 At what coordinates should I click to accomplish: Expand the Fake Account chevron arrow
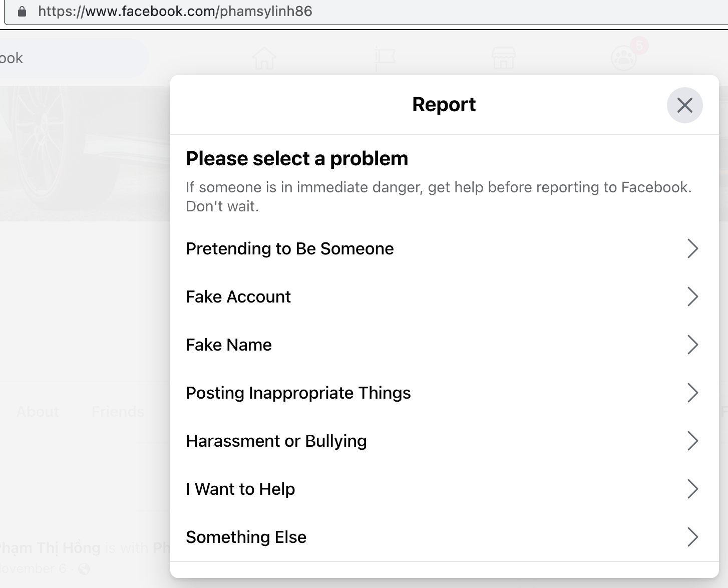point(692,297)
